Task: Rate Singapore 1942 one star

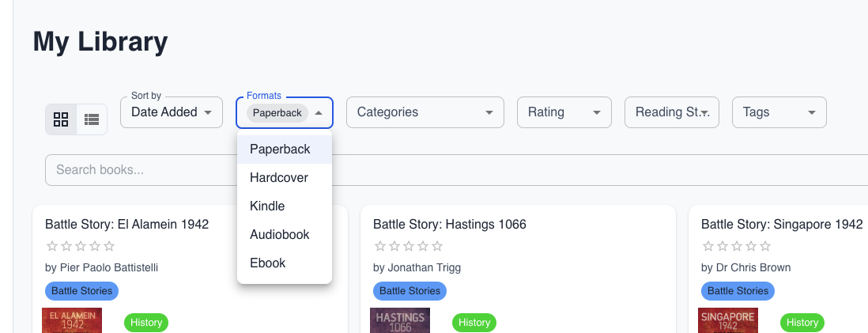Action: click(x=708, y=246)
